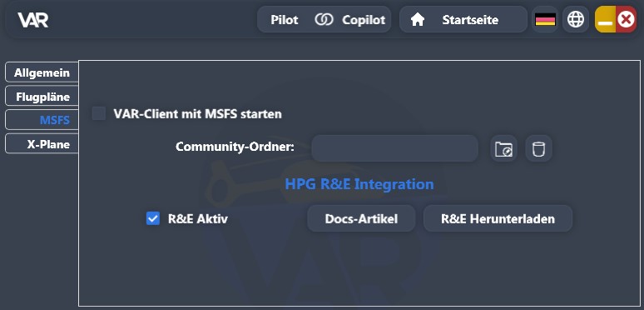This screenshot has height=310, width=644.
Task: Focus the Community-Ordner path field
Action: click(x=394, y=148)
